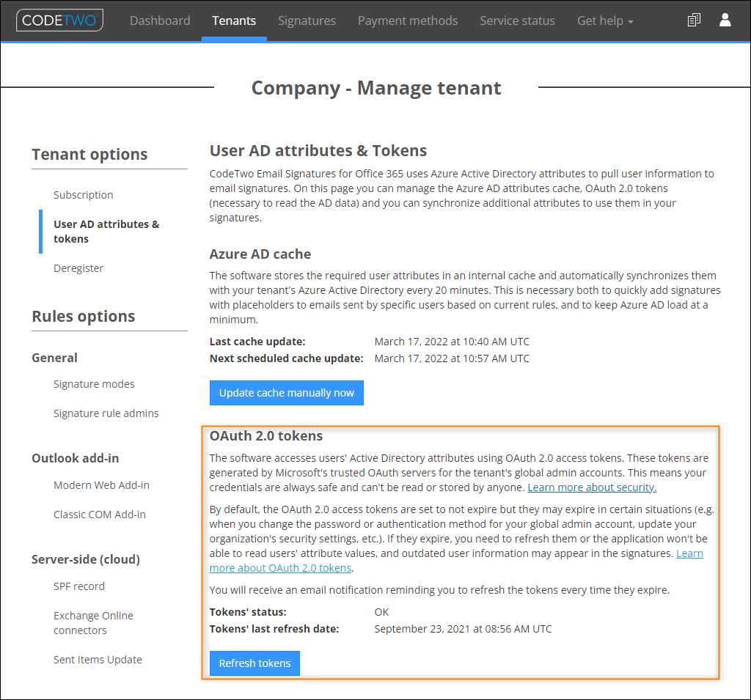Open the Signatures tab
Viewport: 751px width, 700px height.
pos(307,21)
